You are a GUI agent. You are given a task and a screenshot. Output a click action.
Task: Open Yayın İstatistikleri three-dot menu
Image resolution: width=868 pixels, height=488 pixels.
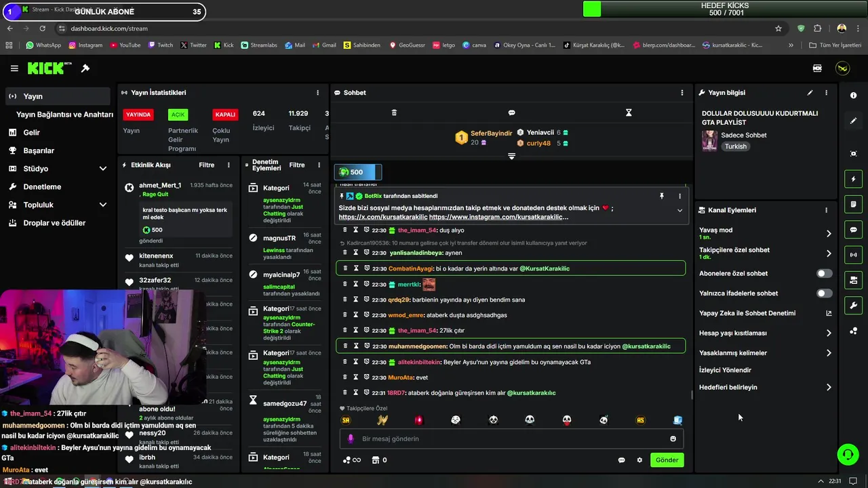click(x=317, y=93)
